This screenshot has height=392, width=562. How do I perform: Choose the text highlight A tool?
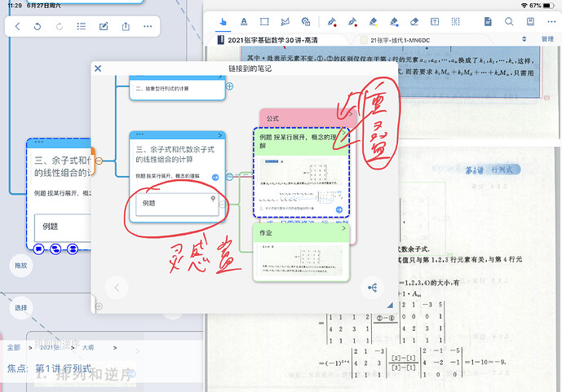[x=244, y=22]
